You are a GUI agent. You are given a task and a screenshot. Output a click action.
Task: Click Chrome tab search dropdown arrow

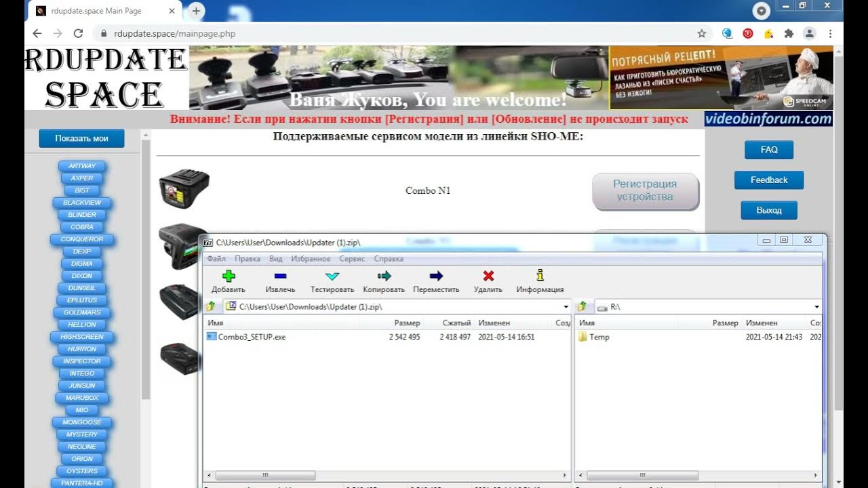click(x=762, y=11)
